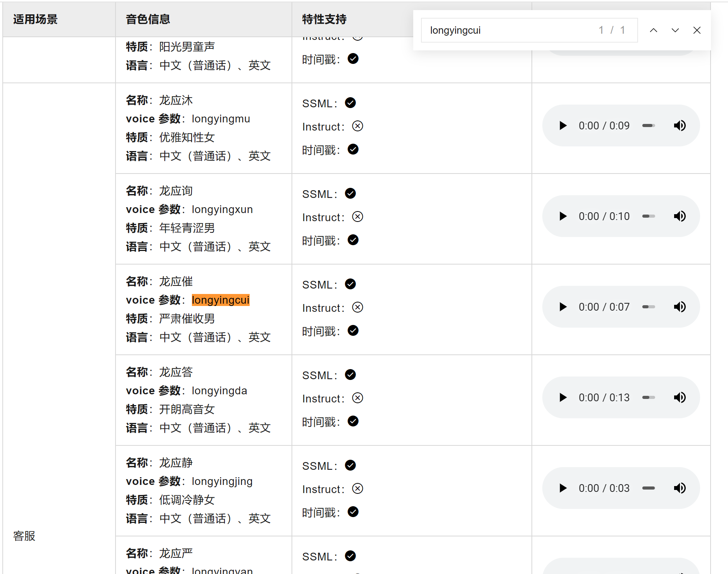Image resolution: width=728 pixels, height=574 pixels.
Task: Click 时间戳 checkmark for 龙应沐
Action: [353, 149]
